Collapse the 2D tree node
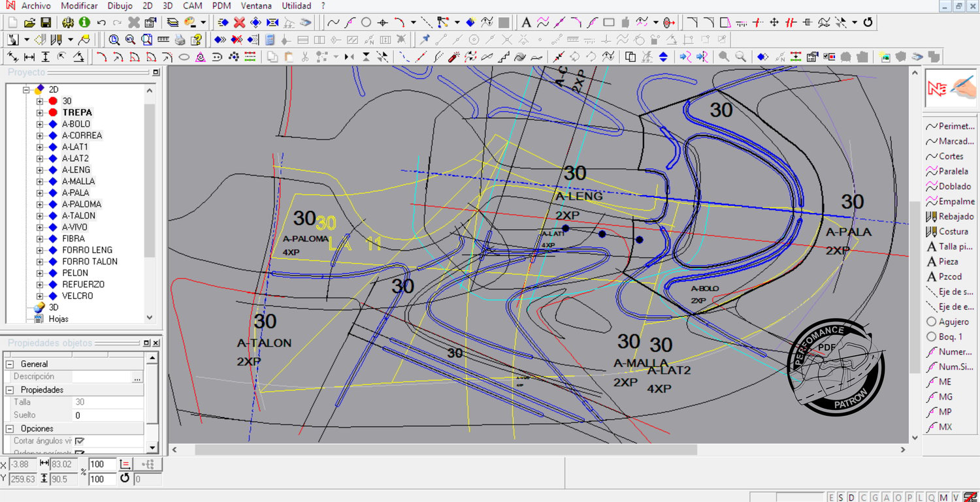 pos(27,89)
